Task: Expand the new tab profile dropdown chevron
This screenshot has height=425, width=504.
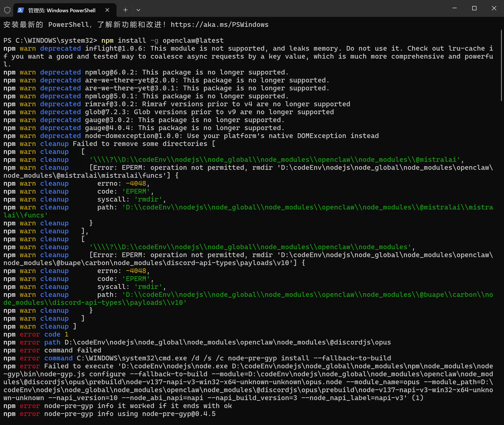Action: pos(138,10)
